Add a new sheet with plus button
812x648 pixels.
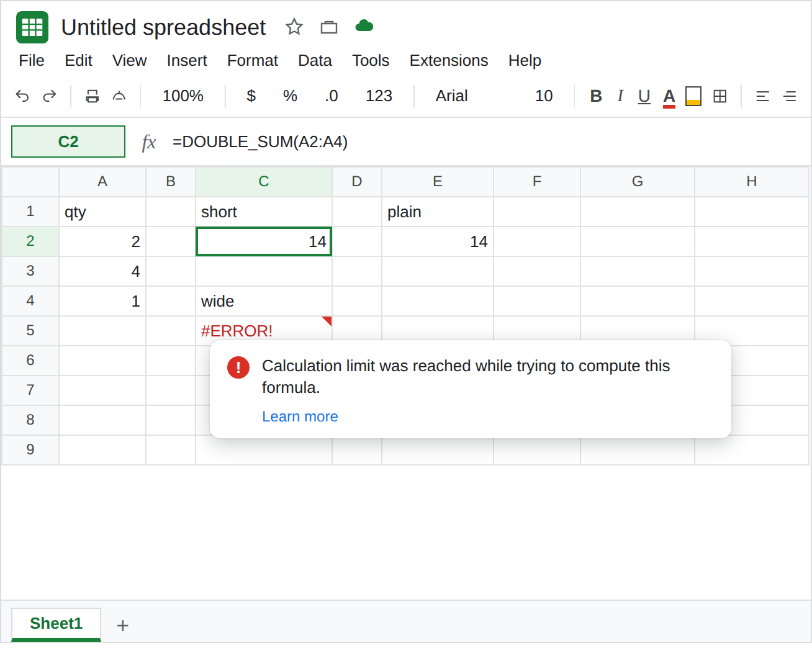(123, 626)
